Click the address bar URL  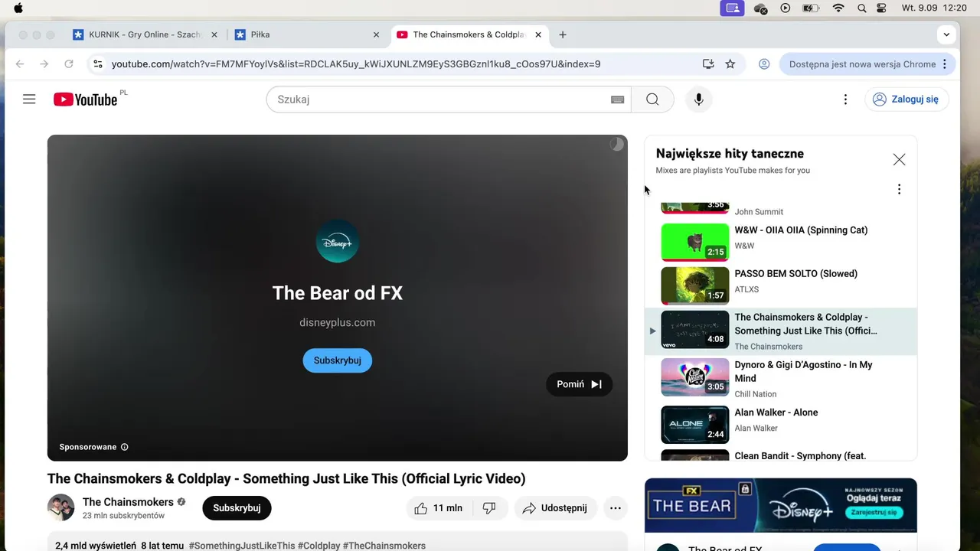point(356,64)
